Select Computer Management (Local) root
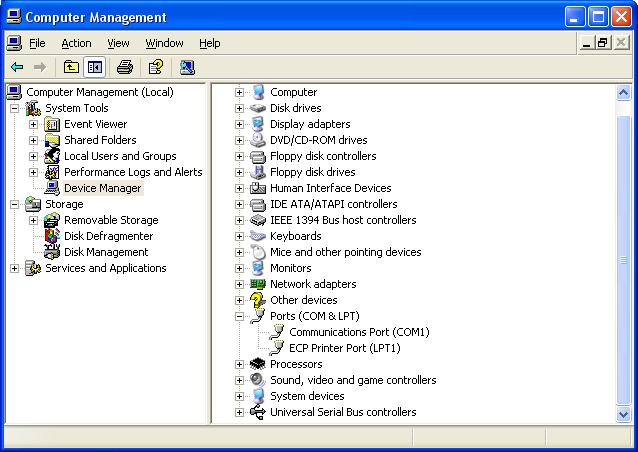Image resolution: width=638 pixels, height=452 pixels. pyautogui.click(x=100, y=92)
